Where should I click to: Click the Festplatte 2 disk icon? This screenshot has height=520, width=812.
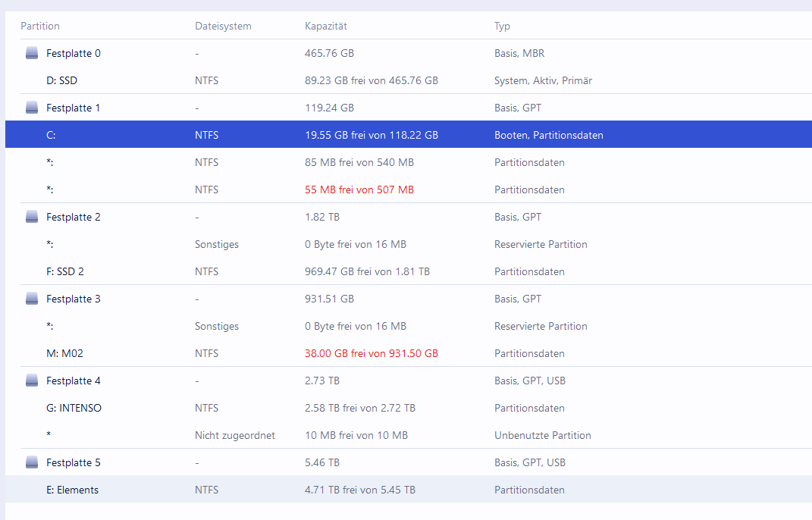click(x=31, y=217)
